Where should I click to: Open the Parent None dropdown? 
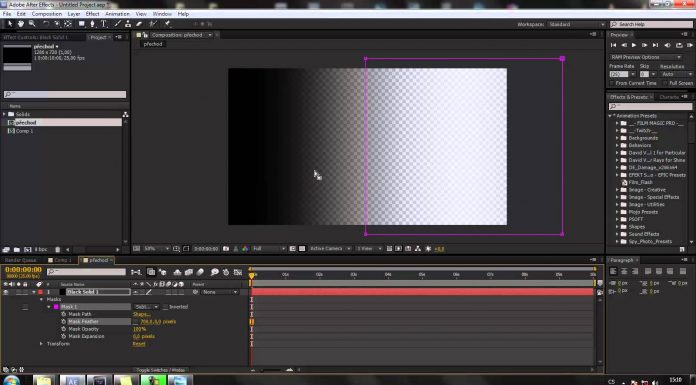[x=220, y=292]
